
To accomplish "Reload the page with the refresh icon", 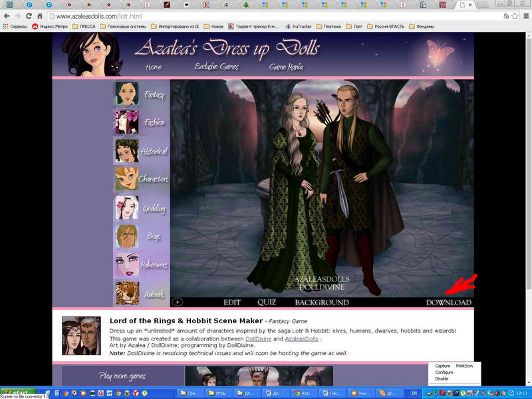I will pos(29,16).
